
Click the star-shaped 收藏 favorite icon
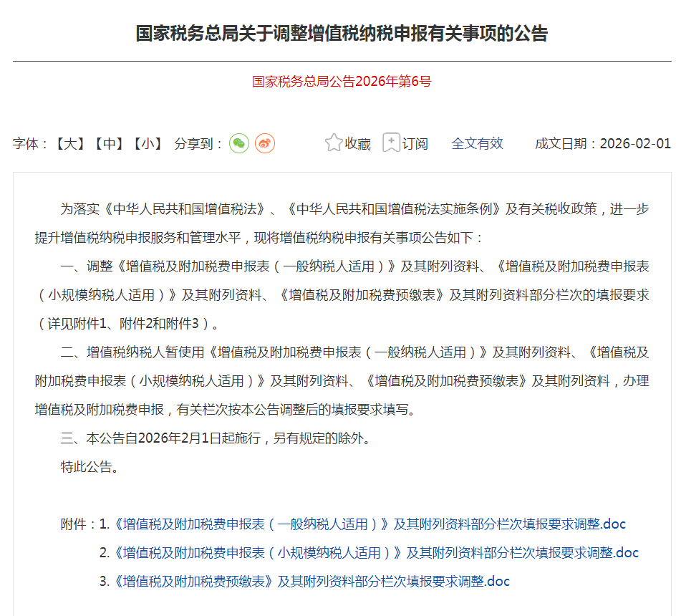[332, 143]
